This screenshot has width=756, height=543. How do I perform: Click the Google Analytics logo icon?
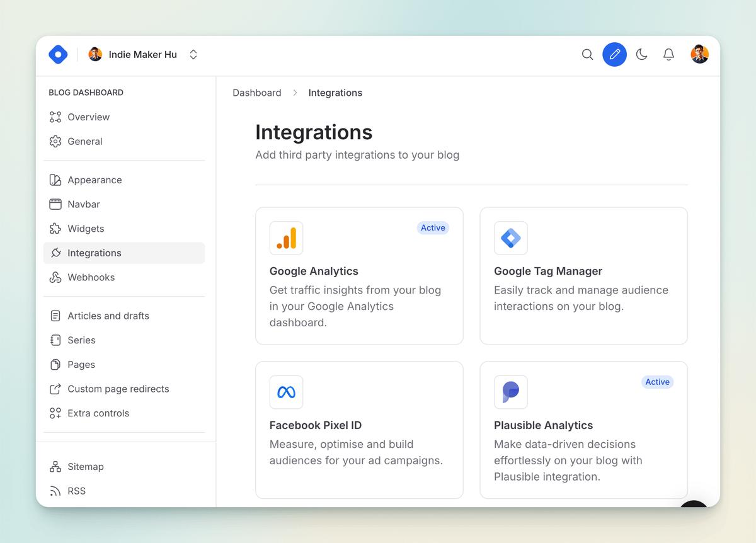pyautogui.click(x=286, y=238)
